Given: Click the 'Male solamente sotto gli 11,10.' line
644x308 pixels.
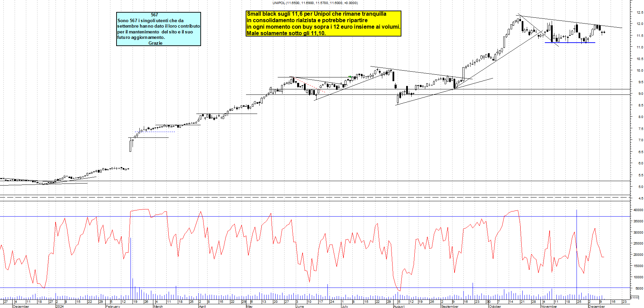Looking at the screenshot, I should point(286,33).
